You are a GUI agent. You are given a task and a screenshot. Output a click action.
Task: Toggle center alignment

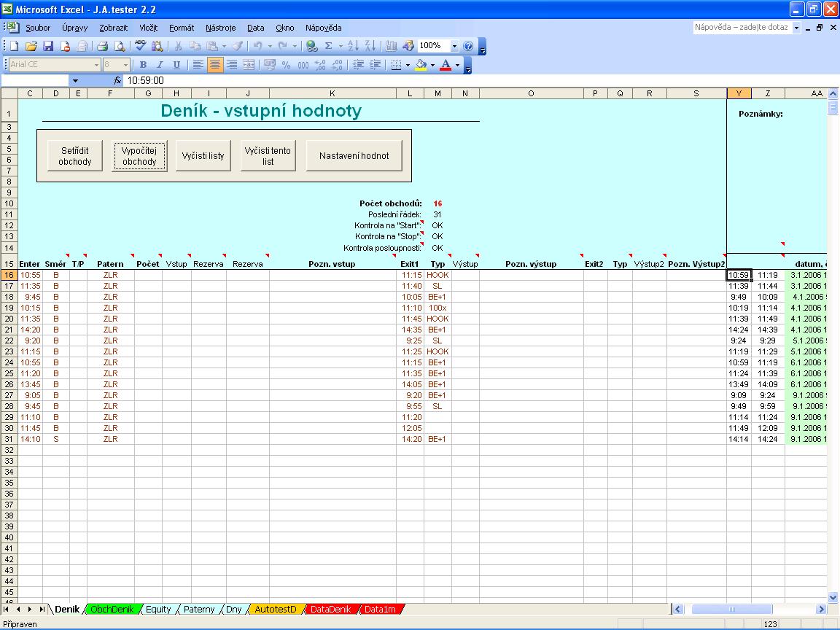(214, 65)
